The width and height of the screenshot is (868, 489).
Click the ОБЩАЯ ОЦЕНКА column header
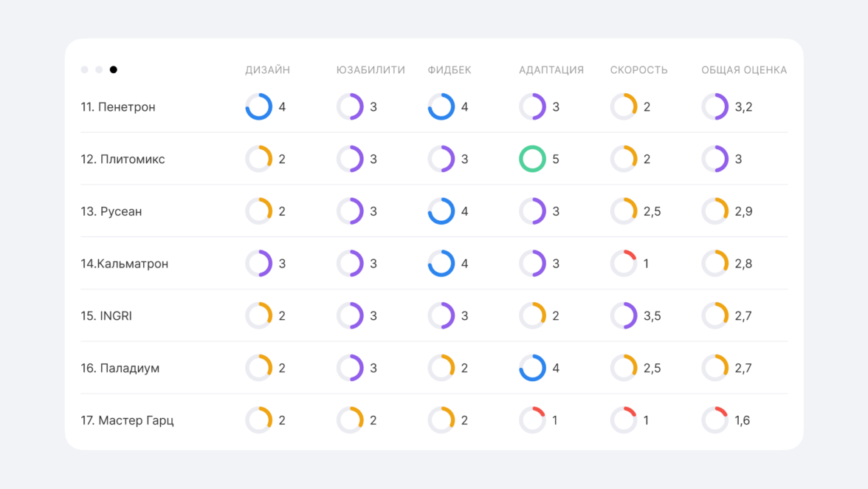[x=743, y=70]
